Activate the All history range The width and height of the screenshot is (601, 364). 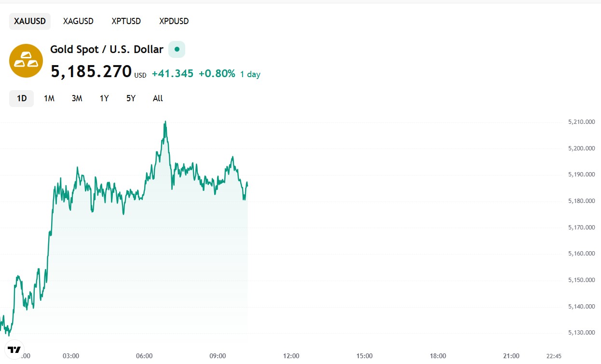point(157,98)
